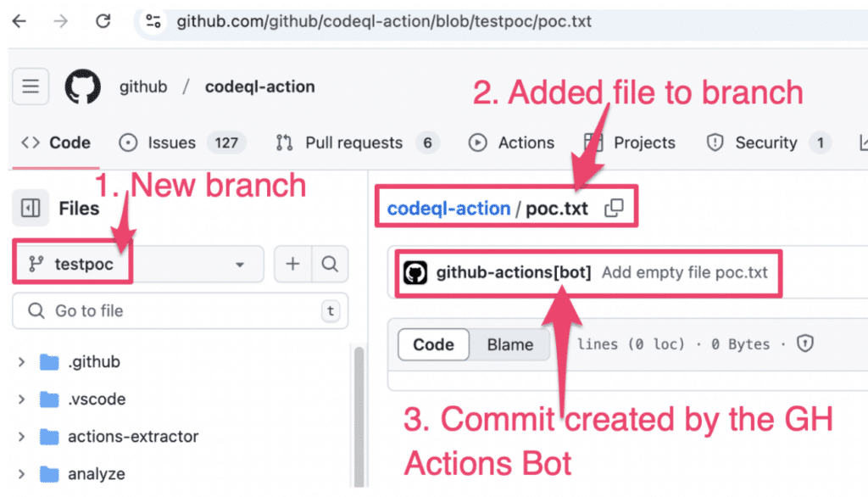Click the Actions play icon
868x497 pixels.
pyautogui.click(x=477, y=142)
